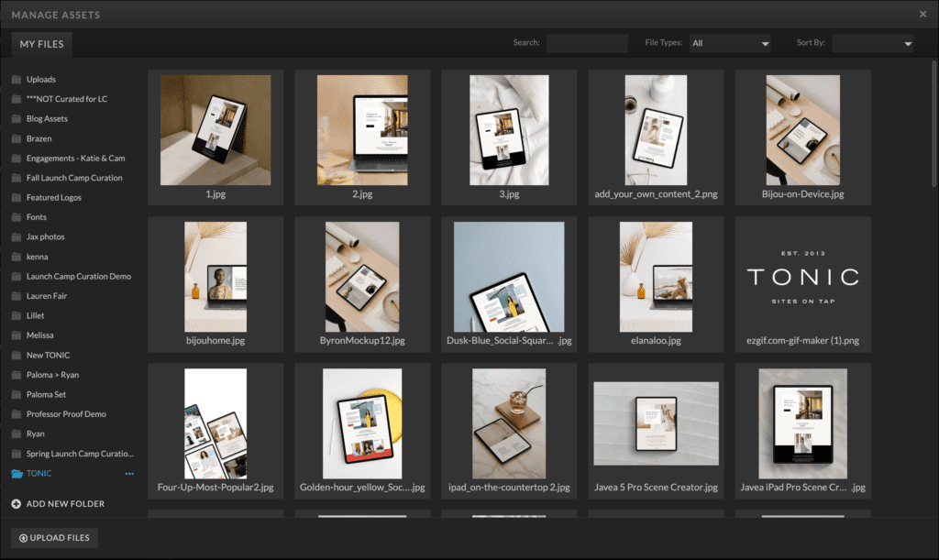Focus the Search input field

pos(587,43)
